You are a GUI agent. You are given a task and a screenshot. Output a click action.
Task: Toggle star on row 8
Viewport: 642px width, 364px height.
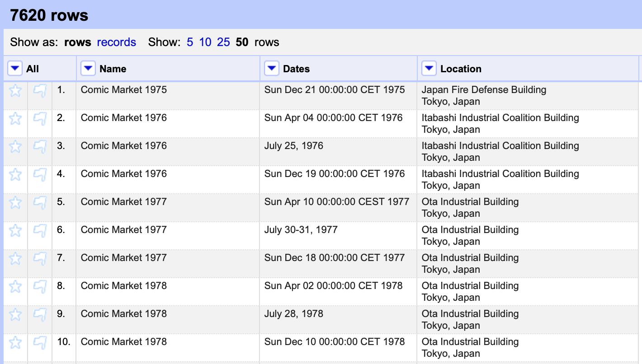point(15,287)
